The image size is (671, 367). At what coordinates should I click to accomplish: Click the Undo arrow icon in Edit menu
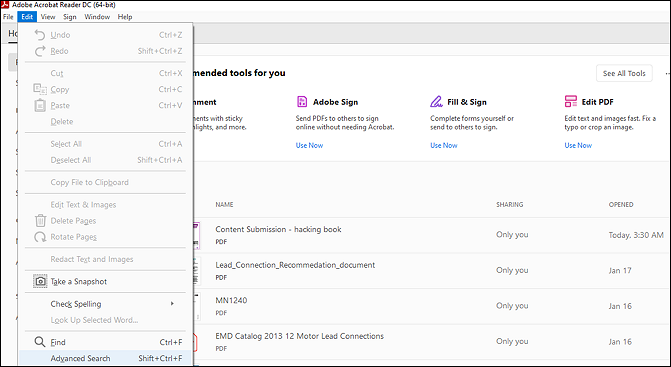[40, 35]
